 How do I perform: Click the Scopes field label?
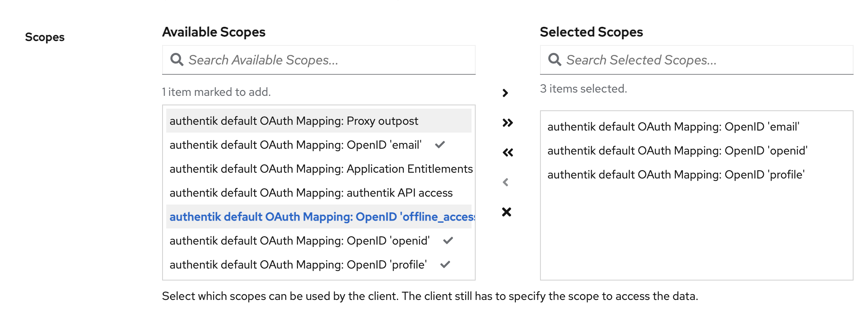coord(45,37)
